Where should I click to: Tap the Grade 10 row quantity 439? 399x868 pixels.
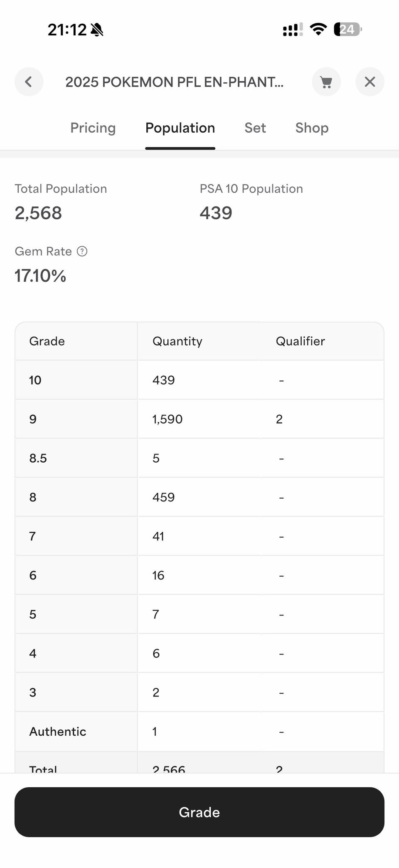pyautogui.click(x=163, y=380)
